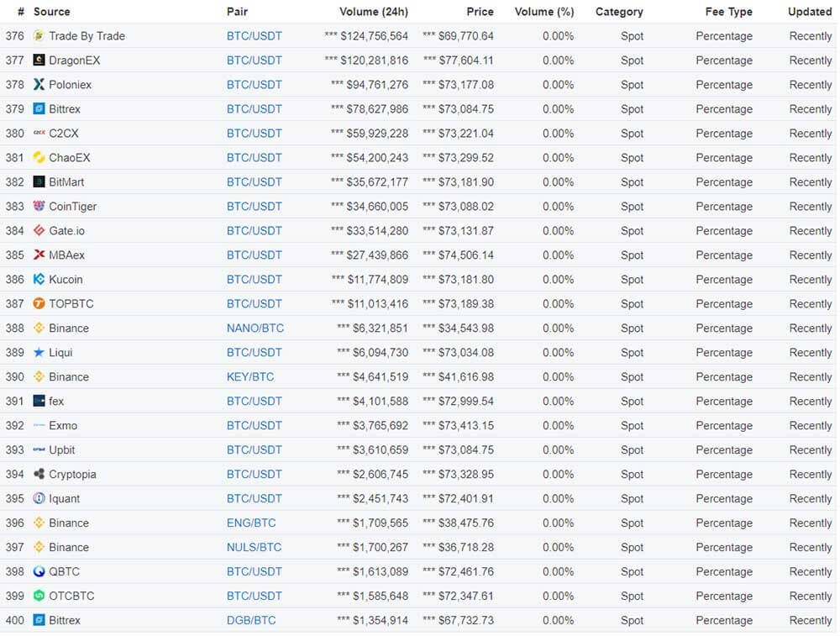This screenshot has width=840, height=636.
Task: Click the Kucoin logo icon
Action: pos(39,279)
